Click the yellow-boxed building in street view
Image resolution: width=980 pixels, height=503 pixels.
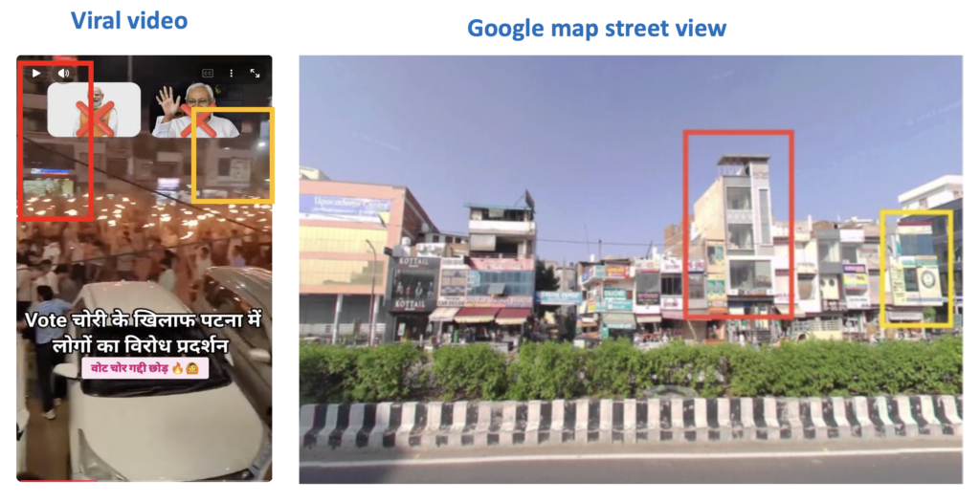pyautogui.click(x=916, y=269)
